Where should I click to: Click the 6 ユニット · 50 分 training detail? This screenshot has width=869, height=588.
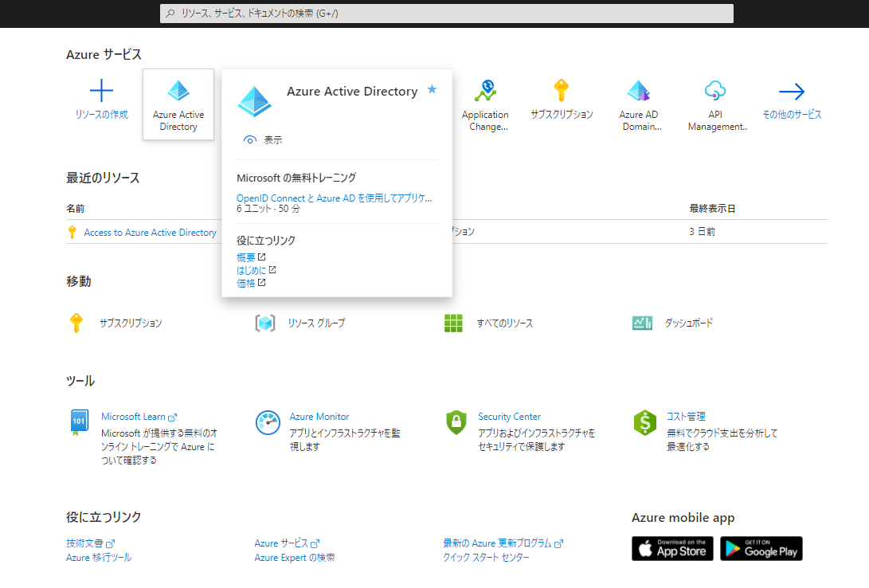[x=268, y=209]
